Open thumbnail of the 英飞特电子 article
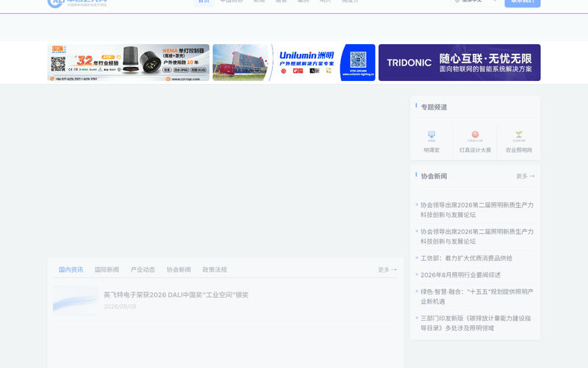 pos(76,300)
